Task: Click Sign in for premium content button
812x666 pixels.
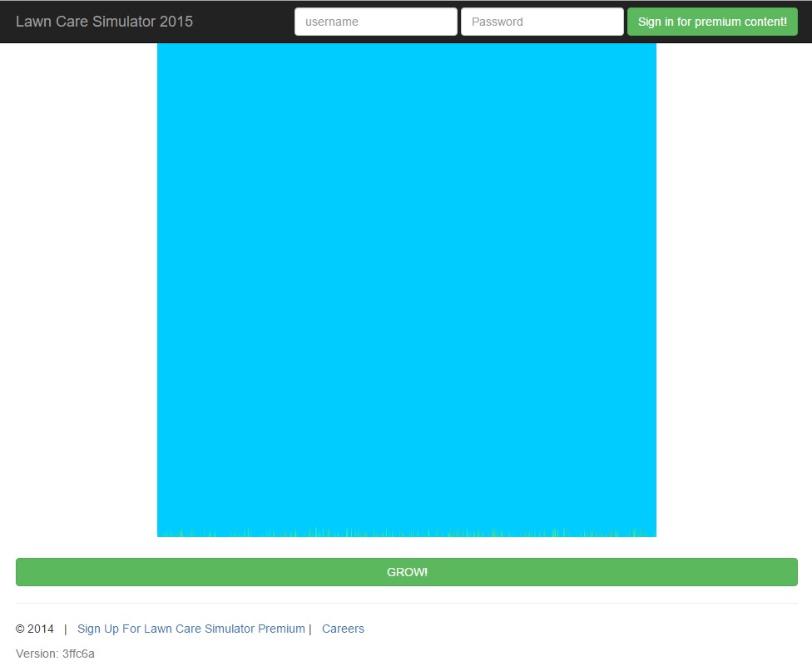Action: [x=712, y=22]
